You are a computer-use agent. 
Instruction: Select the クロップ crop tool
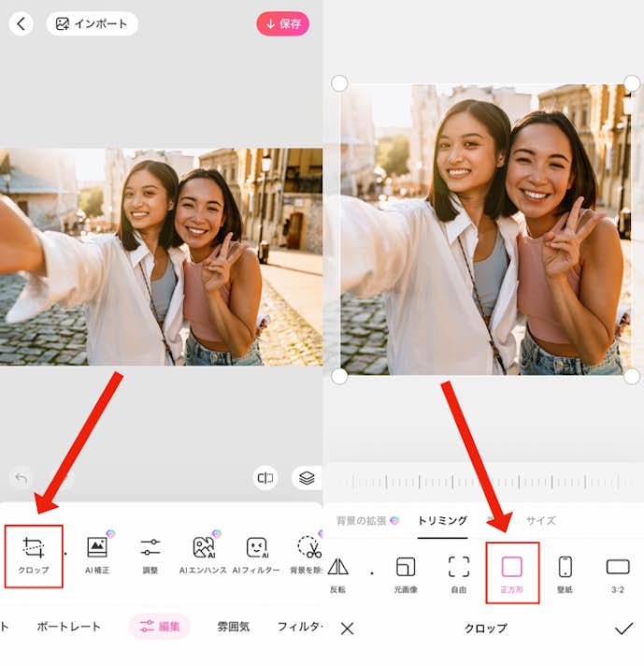click(x=34, y=556)
